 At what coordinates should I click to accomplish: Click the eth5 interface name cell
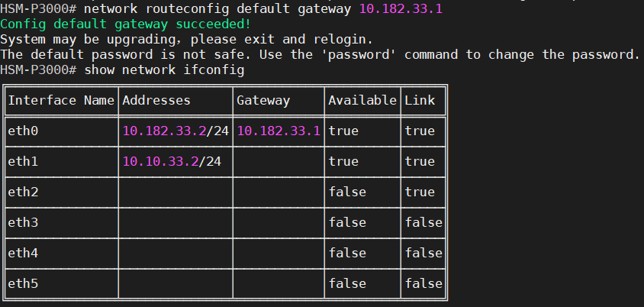pos(23,283)
